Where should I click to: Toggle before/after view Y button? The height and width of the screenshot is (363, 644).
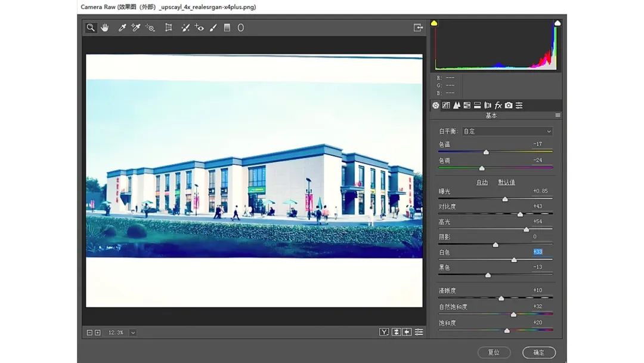(384, 332)
